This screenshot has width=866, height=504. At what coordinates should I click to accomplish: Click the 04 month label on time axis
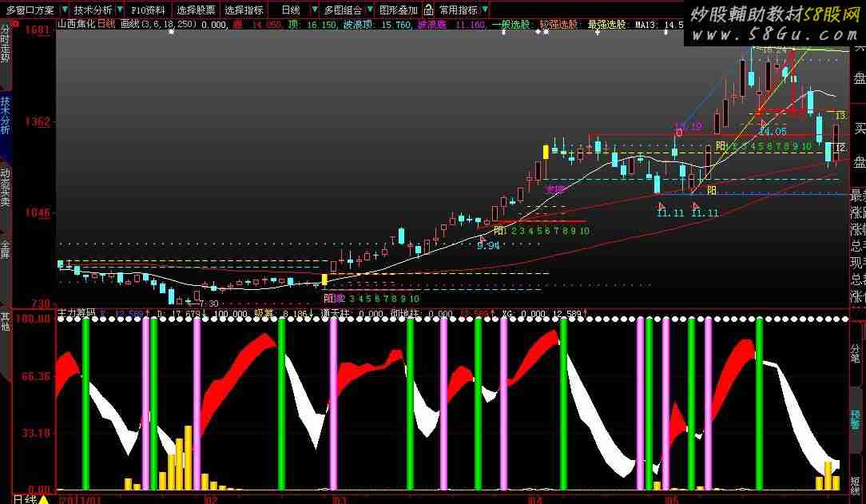534,500
